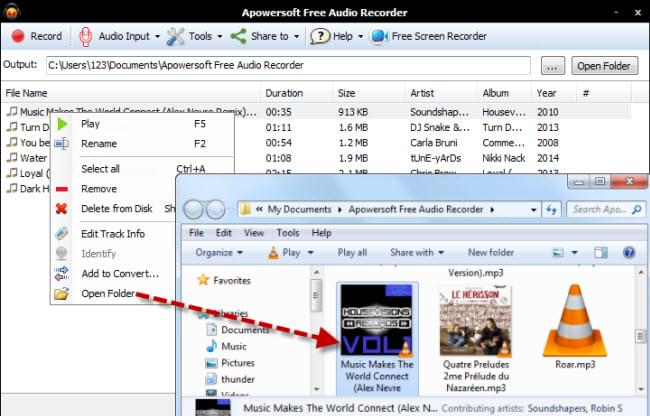Click the browse ellipsis button beside Output
The width and height of the screenshot is (650, 416).
click(553, 66)
